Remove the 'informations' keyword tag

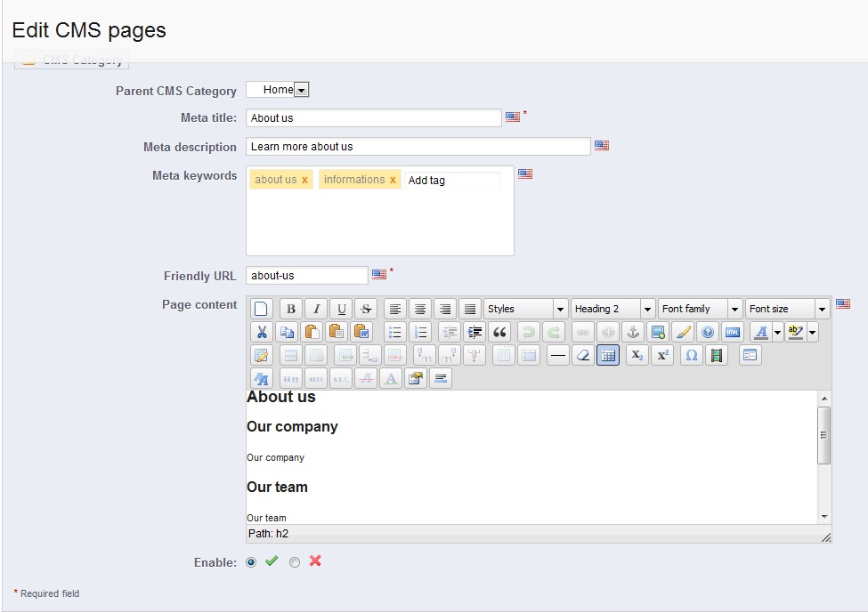[393, 181]
